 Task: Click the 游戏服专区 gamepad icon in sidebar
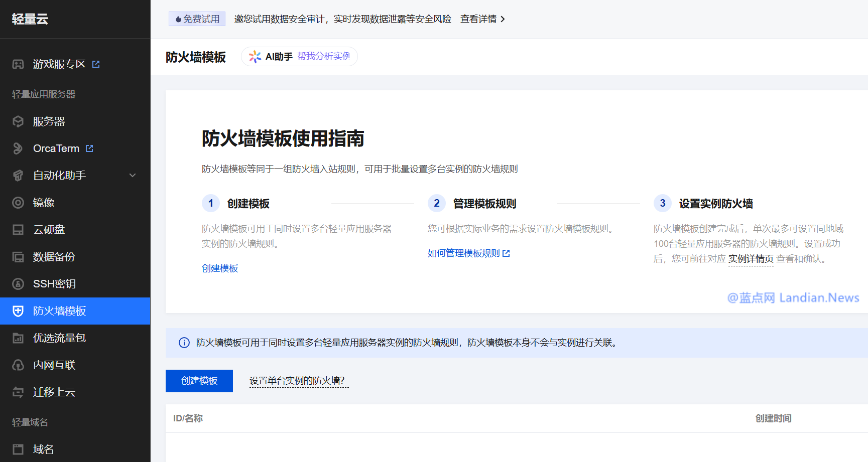coord(18,64)
